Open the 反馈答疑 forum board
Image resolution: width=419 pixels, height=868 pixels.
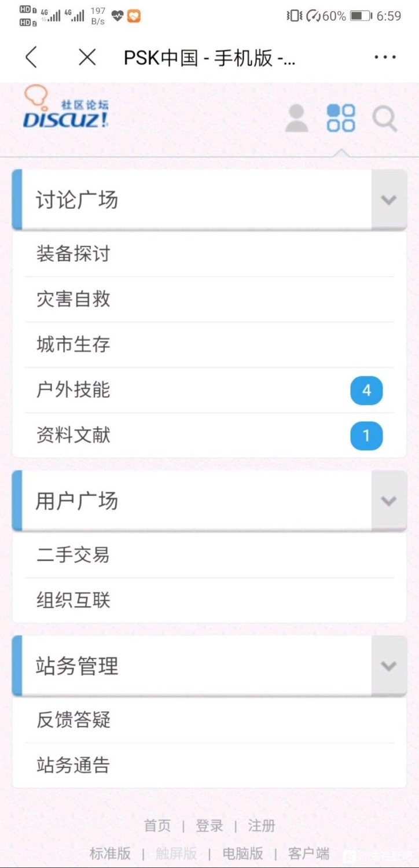coord(209,720)
